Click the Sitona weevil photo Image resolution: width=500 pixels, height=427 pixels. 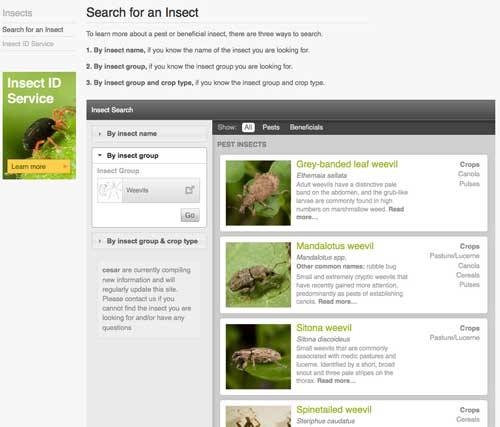258,356
